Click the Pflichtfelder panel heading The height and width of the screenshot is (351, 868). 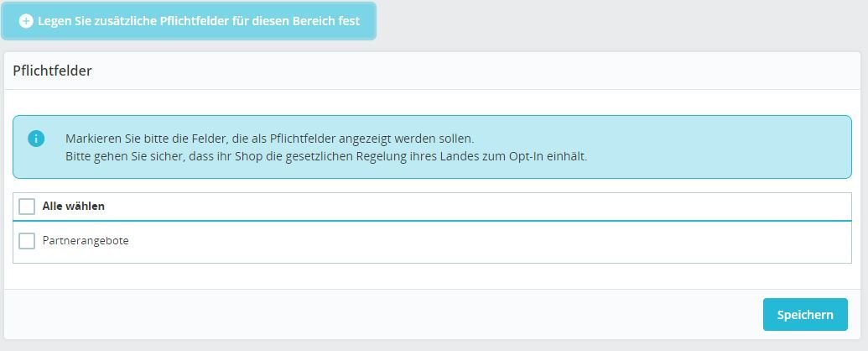tap(52, 71)
